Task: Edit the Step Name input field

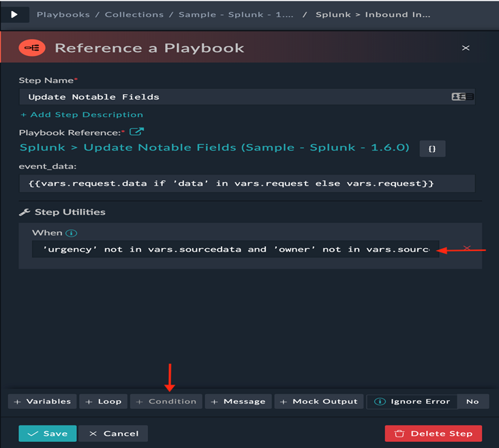Action: point(247,97)
